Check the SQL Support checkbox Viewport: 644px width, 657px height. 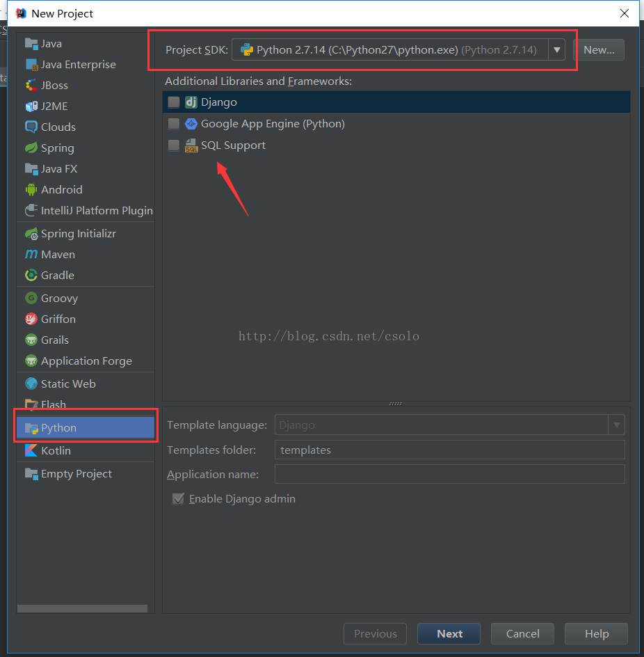pos(174,145)
